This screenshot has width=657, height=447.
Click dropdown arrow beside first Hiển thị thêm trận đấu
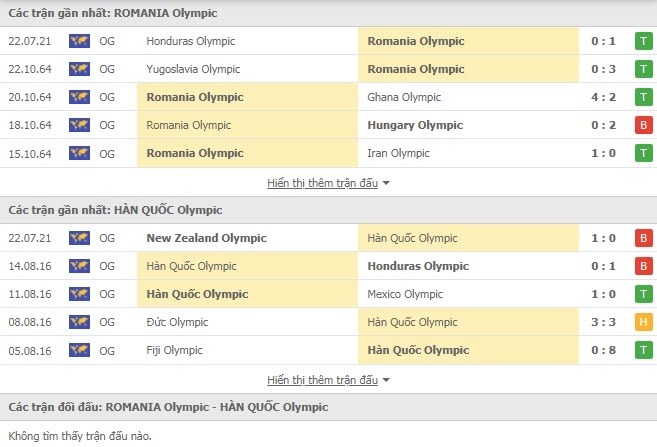pyautogui.click(x=386, y=183)
